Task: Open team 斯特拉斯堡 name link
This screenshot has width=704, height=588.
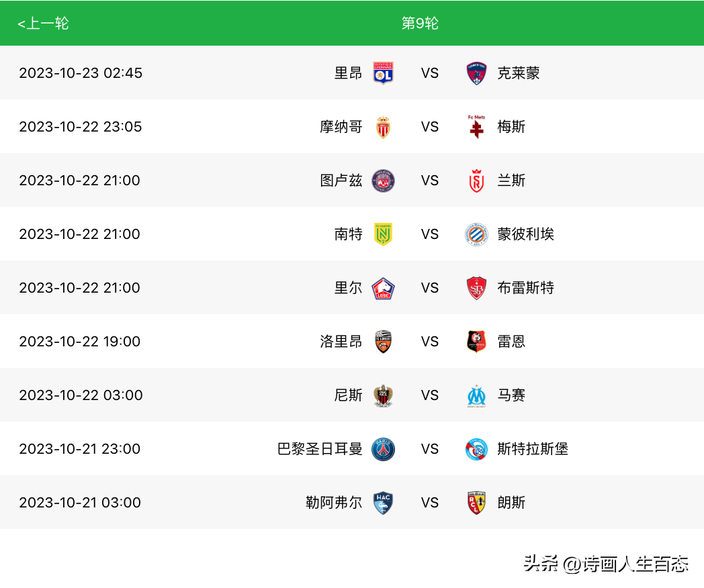Action: click(x=533, y=449)
